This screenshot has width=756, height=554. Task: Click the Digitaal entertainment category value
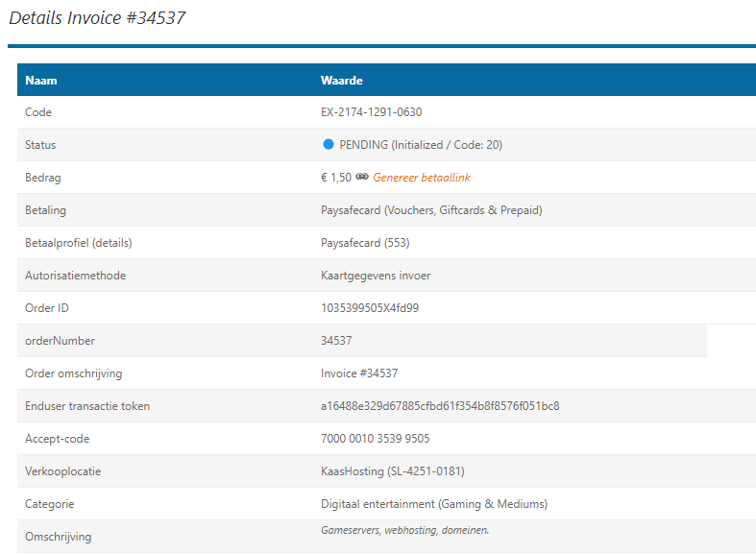click(434, 504)
